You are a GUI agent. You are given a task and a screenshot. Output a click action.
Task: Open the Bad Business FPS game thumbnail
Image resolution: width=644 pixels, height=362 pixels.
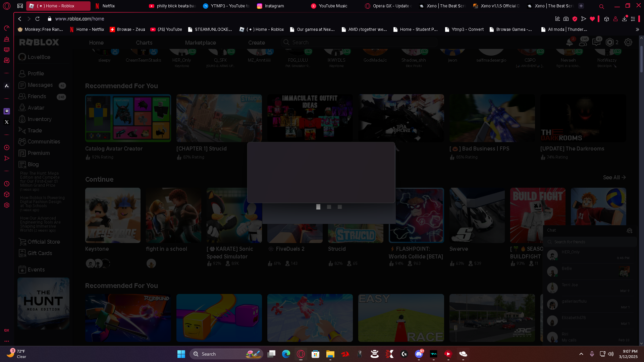coord(492,118)
